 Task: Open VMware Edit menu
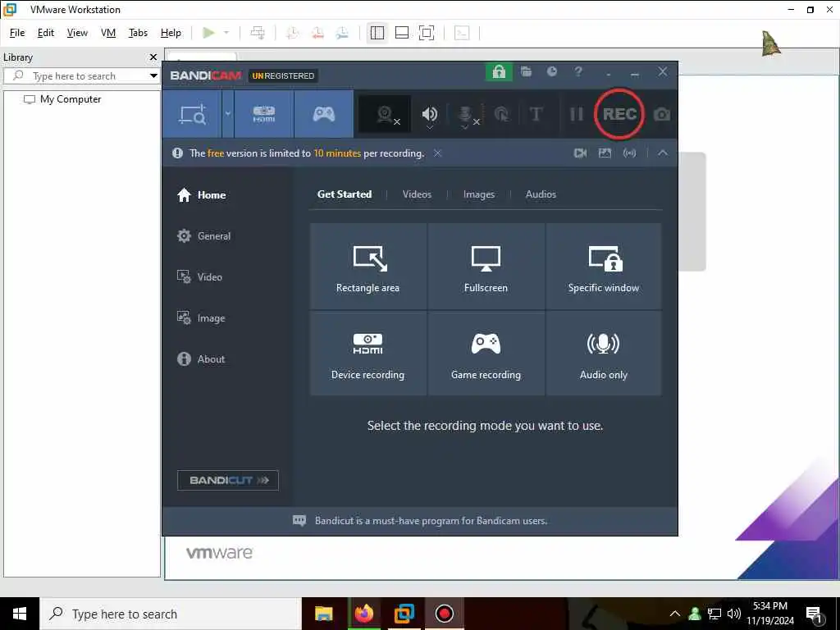(46, 33)
